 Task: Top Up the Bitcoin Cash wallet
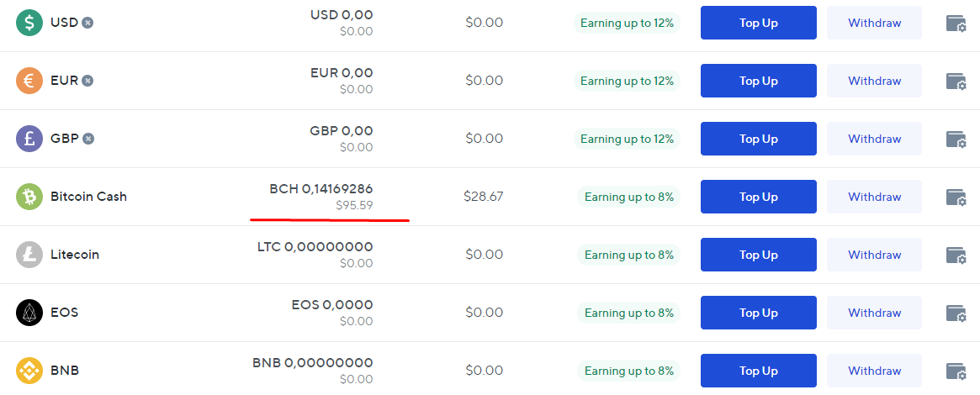click(x=758, y=197)
